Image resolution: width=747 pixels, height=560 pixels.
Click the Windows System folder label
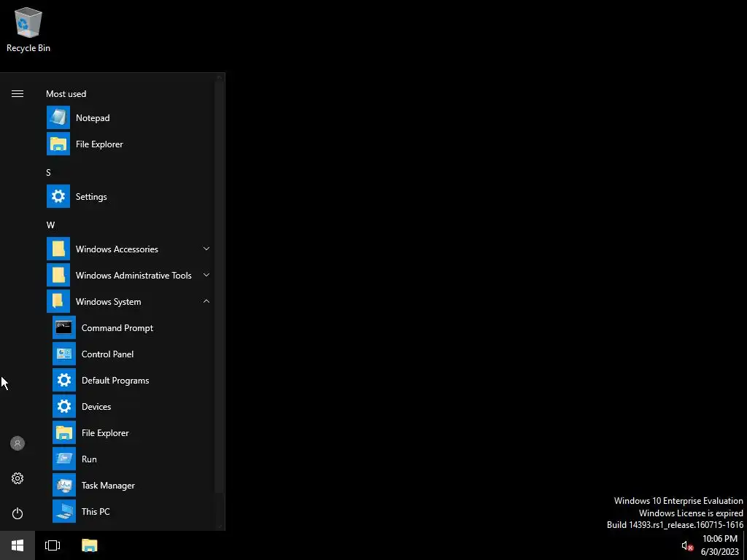coord(108,302)
